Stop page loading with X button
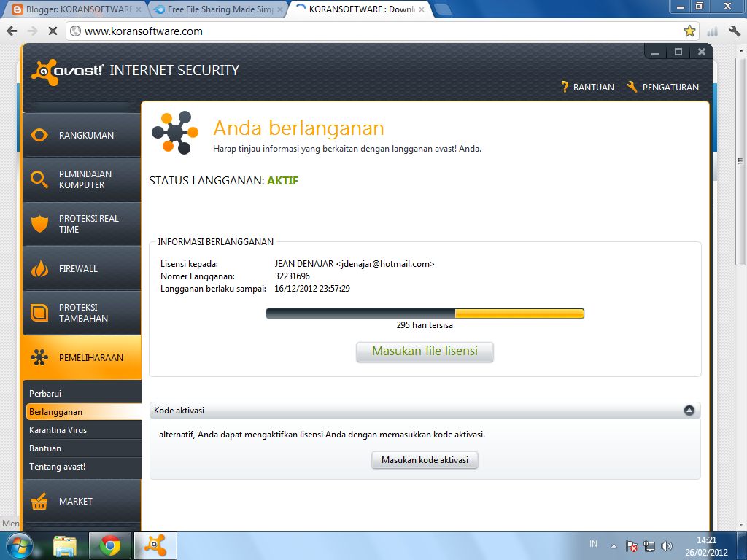Image resolution: width=747 pixels, height=560 pixels. click(53, 31)
